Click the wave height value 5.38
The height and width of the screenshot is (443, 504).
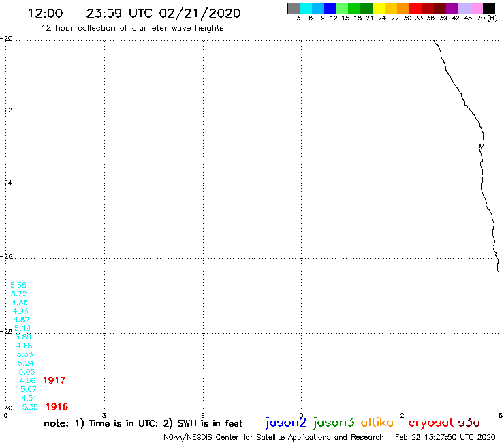coord(25,354)
